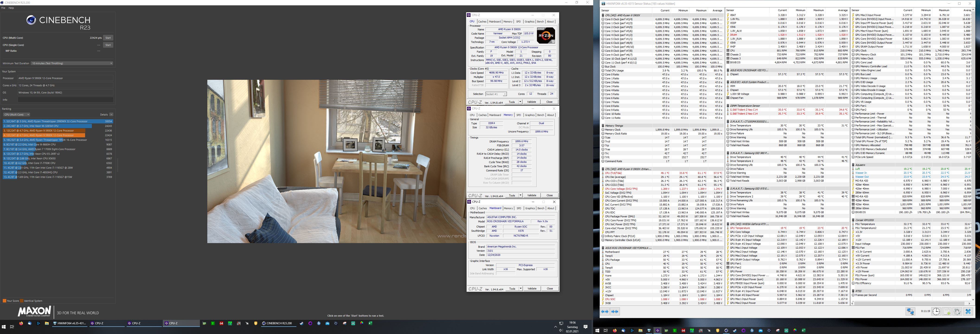The width and height of the screenshot is (980, 334).
Task: Select Intel Xeon W-3265M ranking entry
Action: point(58,126)
